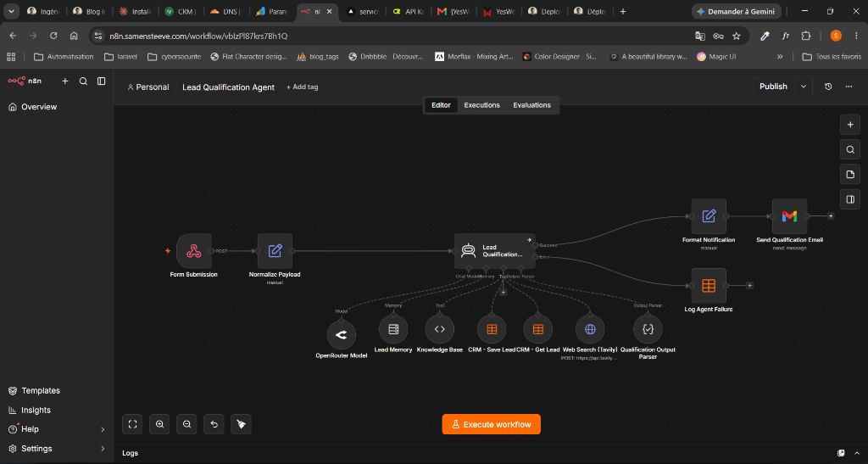Open the Send Qualification Email Gmail node

[x=789, y=216]
